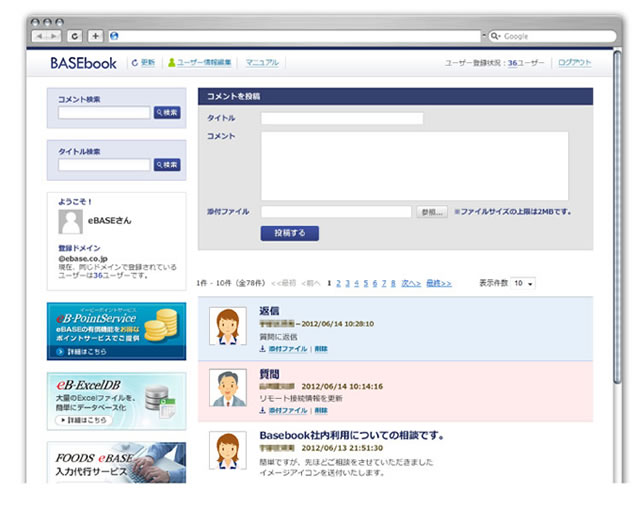Click the 36 registered user count link

click(x=512, y=63)
